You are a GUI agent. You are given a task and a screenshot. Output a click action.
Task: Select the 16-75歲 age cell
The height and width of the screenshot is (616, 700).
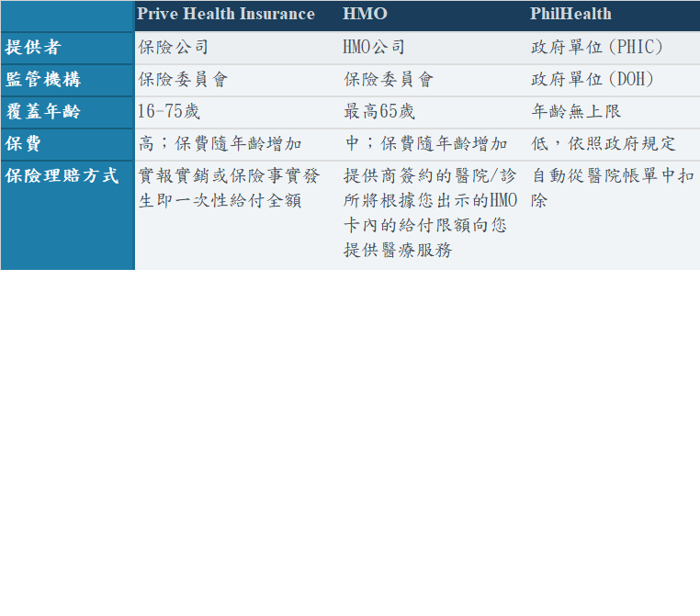click(168, 112)
